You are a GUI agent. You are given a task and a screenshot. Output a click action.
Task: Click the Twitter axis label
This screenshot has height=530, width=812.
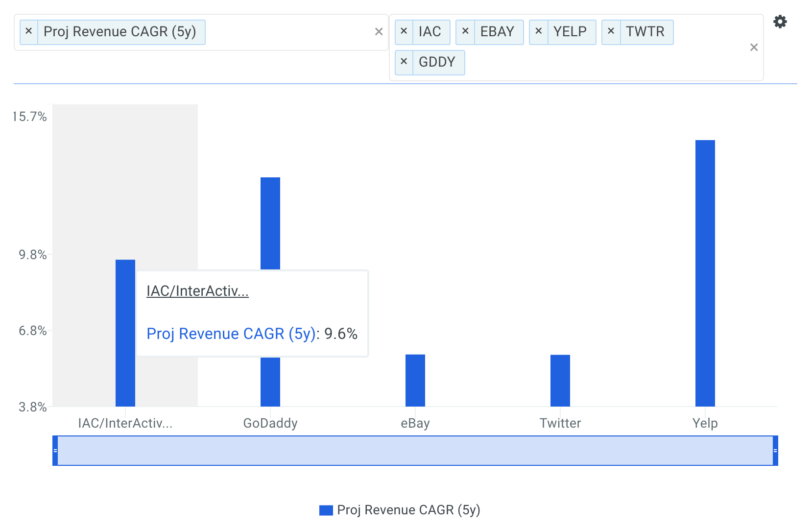(x=560, y=423)
